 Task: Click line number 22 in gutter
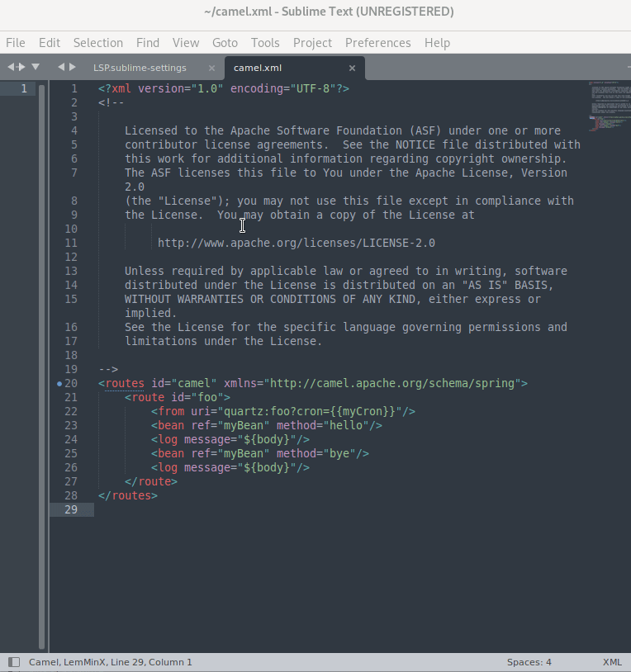point(70,411)
